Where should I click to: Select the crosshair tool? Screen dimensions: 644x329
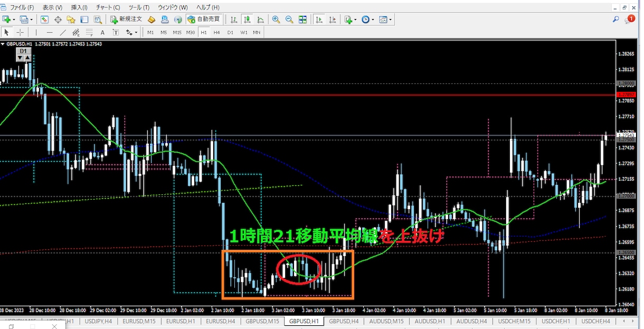pos(20,32)
